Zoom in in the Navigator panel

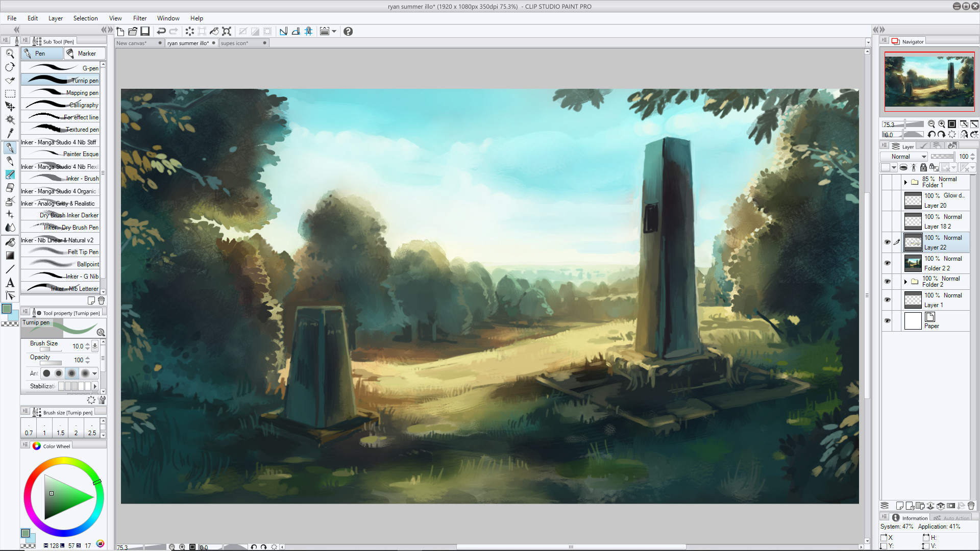click(x=942, y=124)
